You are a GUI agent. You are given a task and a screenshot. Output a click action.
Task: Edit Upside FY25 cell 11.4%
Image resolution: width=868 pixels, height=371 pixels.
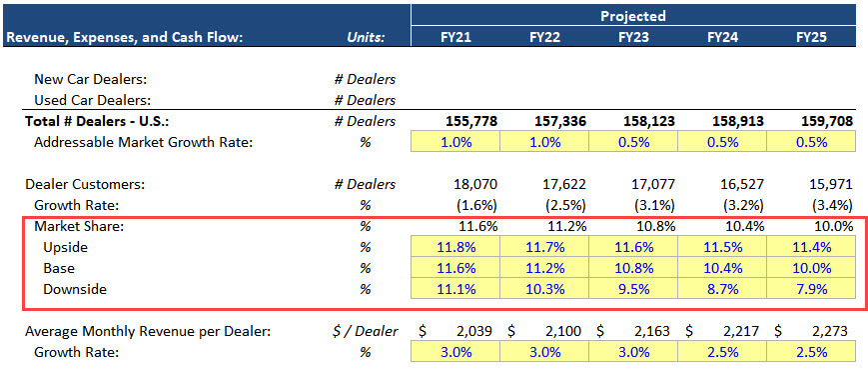pos(811,247)
